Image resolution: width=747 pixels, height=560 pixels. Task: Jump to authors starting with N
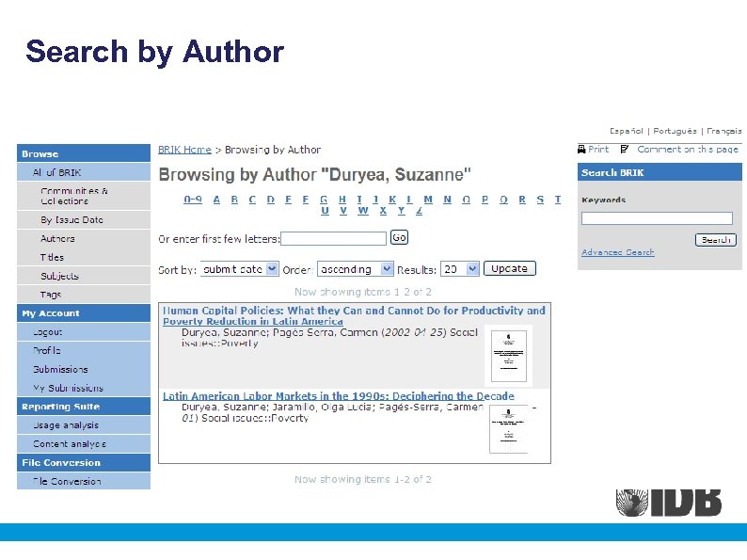[447, 200]
